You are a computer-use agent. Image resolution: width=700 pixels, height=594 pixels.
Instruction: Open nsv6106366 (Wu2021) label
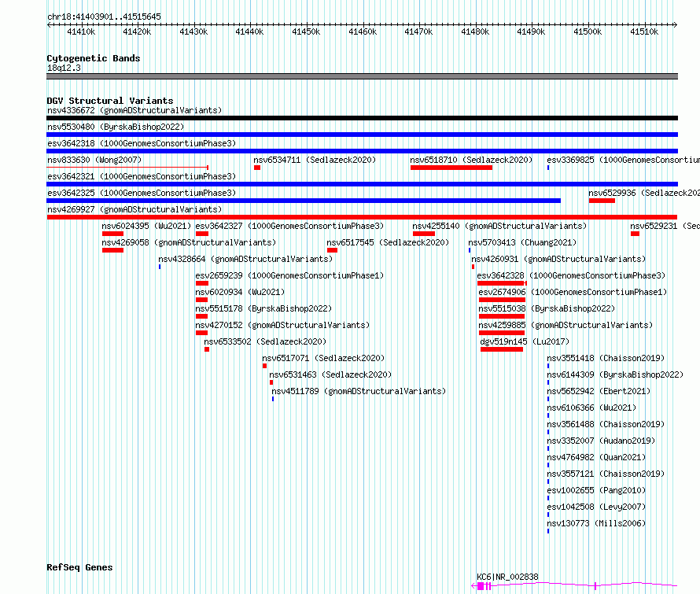[591, 408]
